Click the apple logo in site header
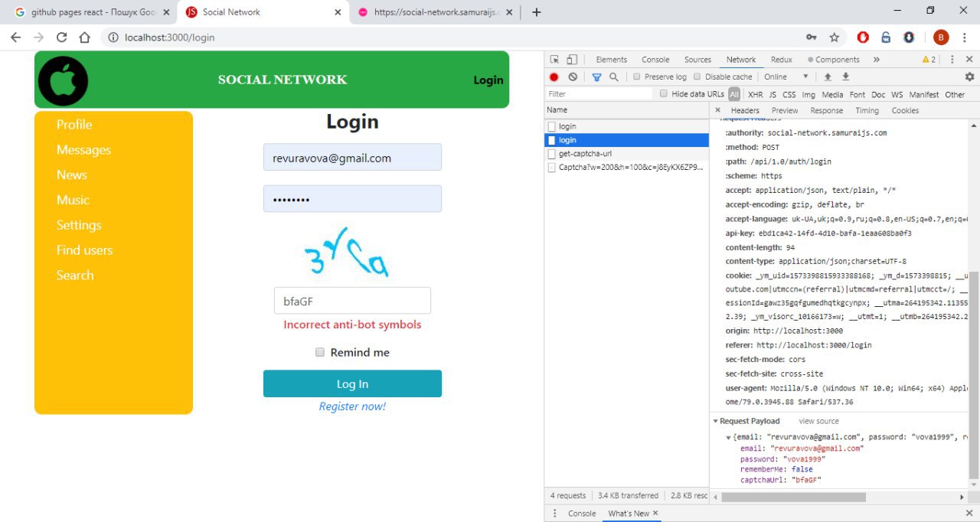980x522 pixels. 63,80
